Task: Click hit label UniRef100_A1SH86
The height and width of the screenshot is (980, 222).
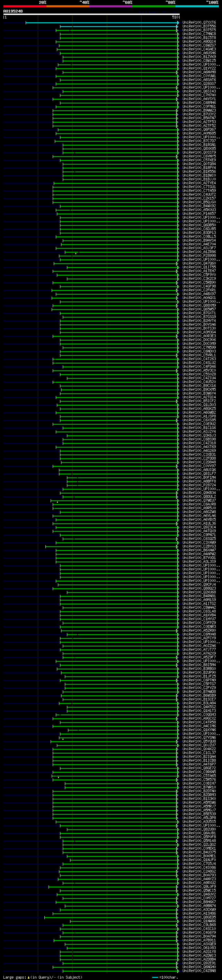Action: [x=199, y=913]
